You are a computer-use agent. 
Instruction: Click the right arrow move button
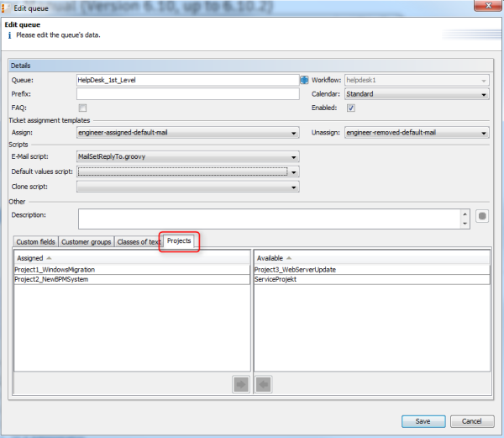[242, 385]
